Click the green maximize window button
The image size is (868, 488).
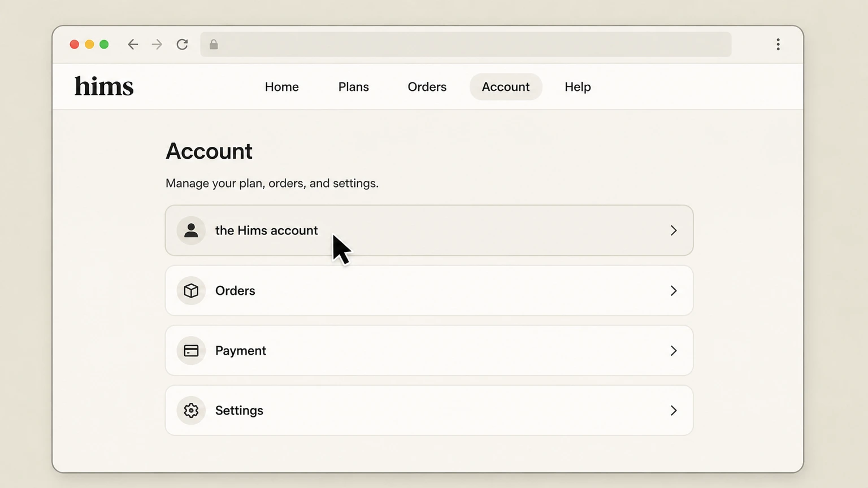[x=104, y=45]
